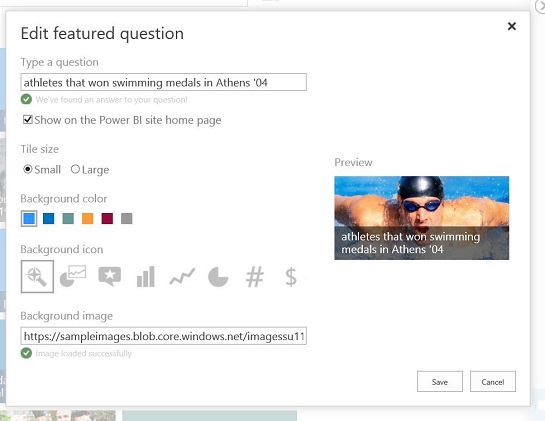Pick the hash number sign icon
The height and width of the screenshot is (421, 545).
pyautogui.click(x=255, y=277)
